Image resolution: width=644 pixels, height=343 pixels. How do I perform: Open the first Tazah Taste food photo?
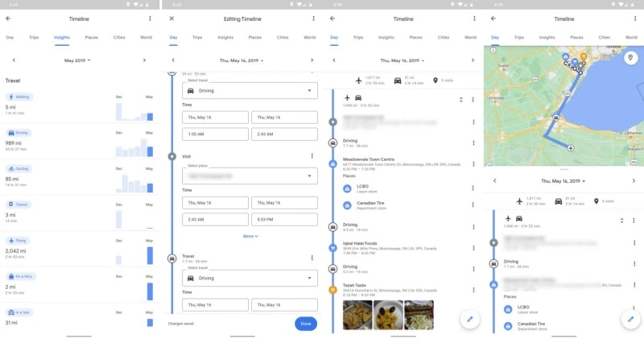point(357,315)
